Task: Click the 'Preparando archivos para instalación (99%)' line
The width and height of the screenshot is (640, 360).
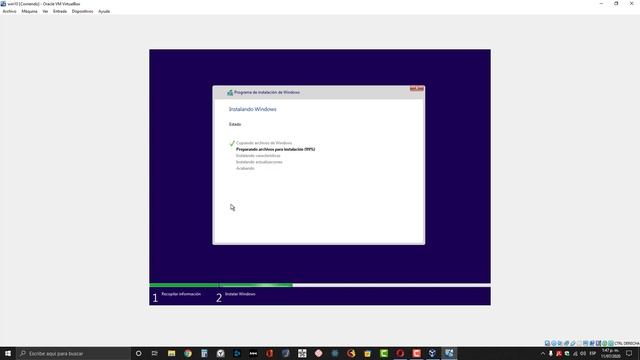Action: tap(276, 149)
